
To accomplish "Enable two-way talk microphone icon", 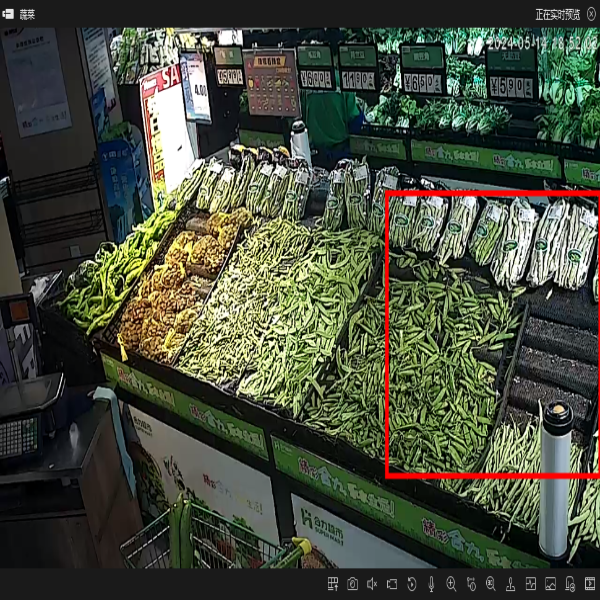I will click(x=431, y=584).
